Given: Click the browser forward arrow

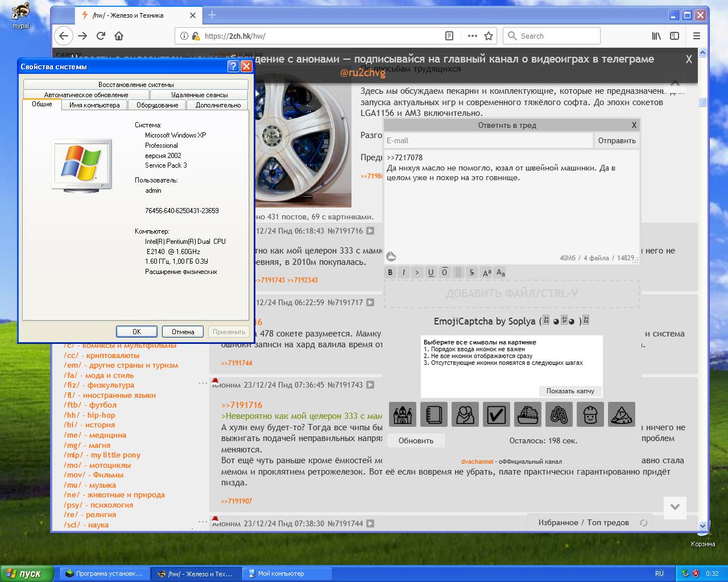Looking at the screenshot, I should tap(82, 36).
